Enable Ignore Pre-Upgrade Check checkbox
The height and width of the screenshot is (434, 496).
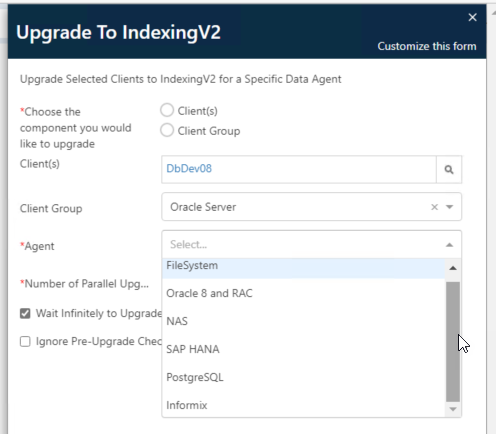[25, 341]
